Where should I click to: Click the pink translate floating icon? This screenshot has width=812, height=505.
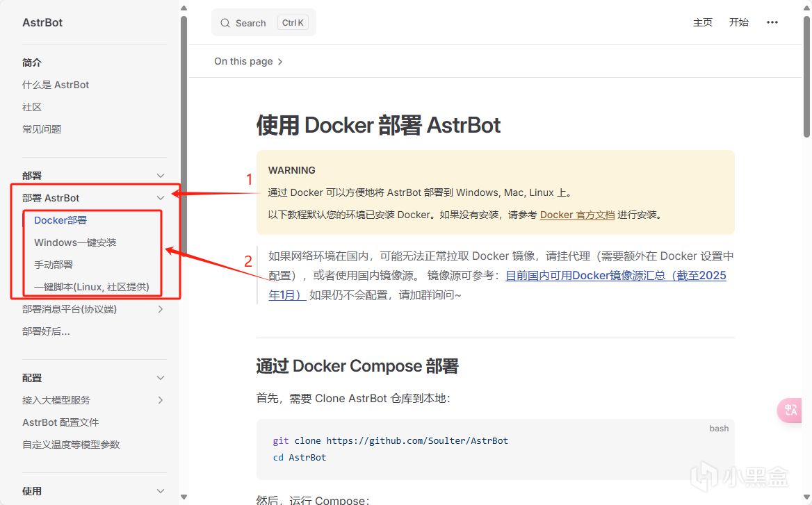(x=790, y=410)
